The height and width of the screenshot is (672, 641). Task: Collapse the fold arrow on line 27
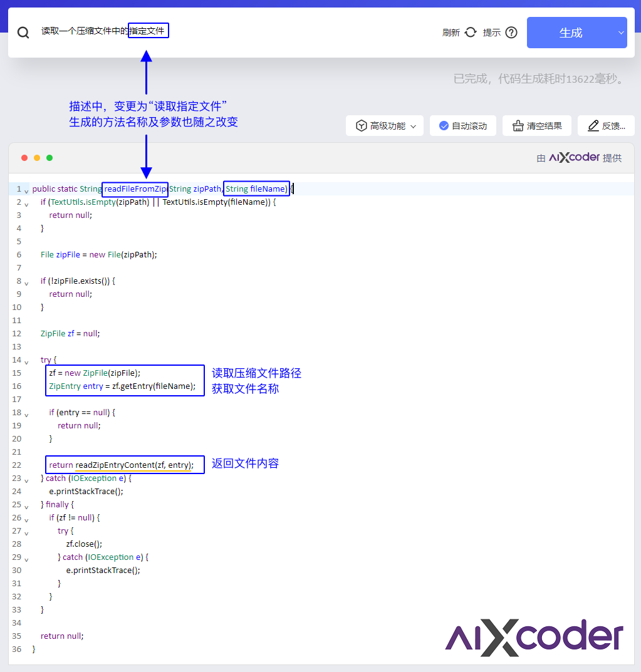pos(26,533)
